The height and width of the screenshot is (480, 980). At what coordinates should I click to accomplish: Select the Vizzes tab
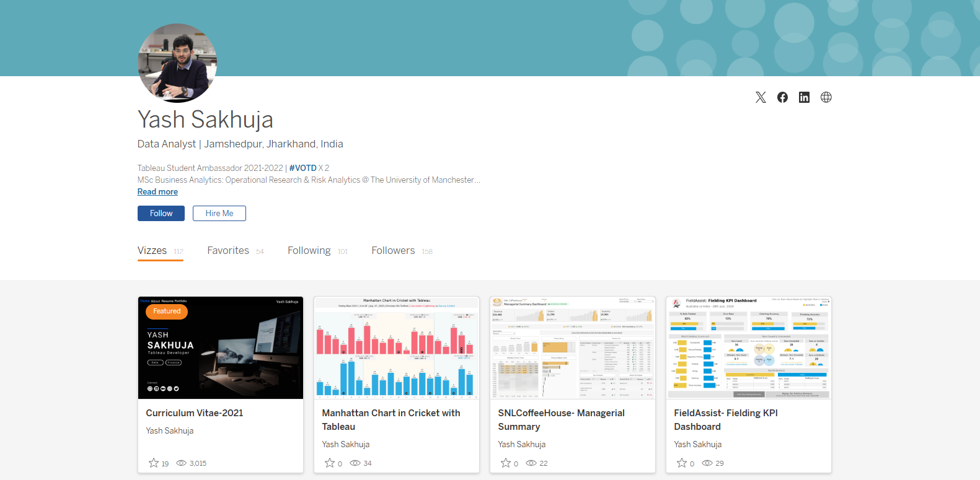(x=152, y=251)
